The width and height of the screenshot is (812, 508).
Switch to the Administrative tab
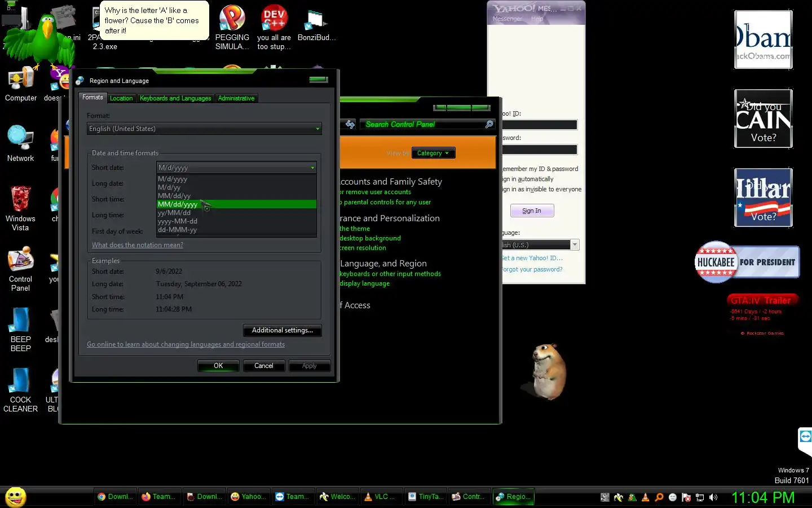pos(236,98)
